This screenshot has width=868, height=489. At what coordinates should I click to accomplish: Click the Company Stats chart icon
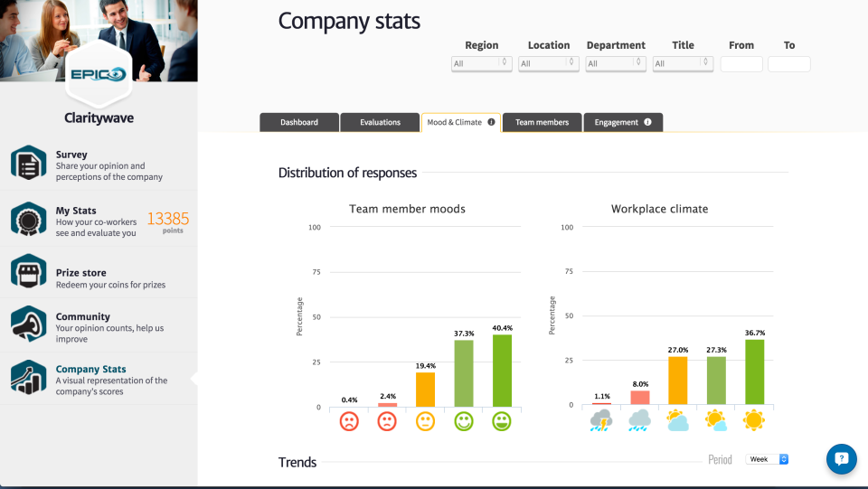pyautogui.click(x=28, y=376)
